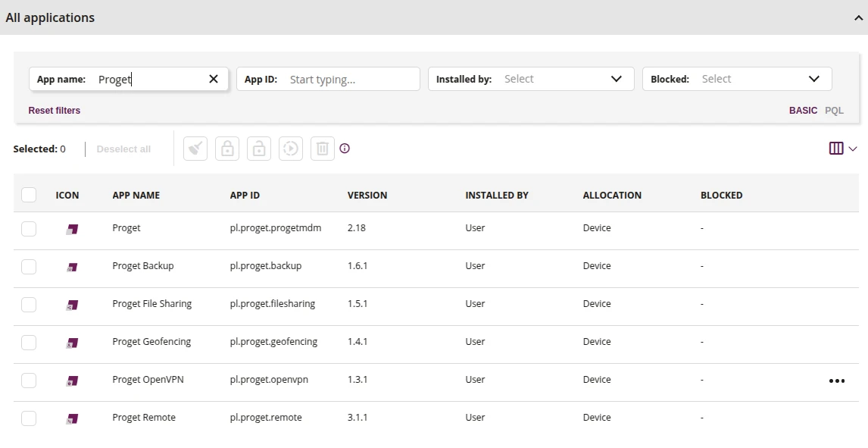This screenshot has width=868, height=448.
Task: Switch to PQL filter mode
Action: (834, 110)
